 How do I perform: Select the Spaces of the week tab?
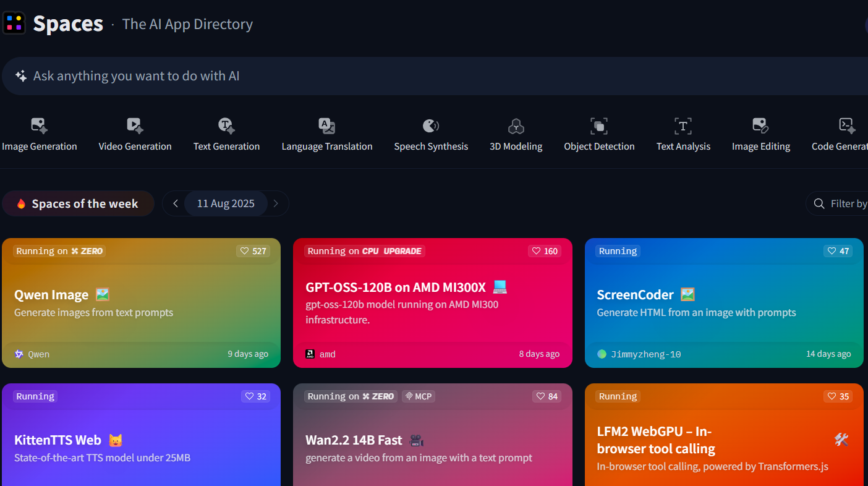[x=78, y=203]
